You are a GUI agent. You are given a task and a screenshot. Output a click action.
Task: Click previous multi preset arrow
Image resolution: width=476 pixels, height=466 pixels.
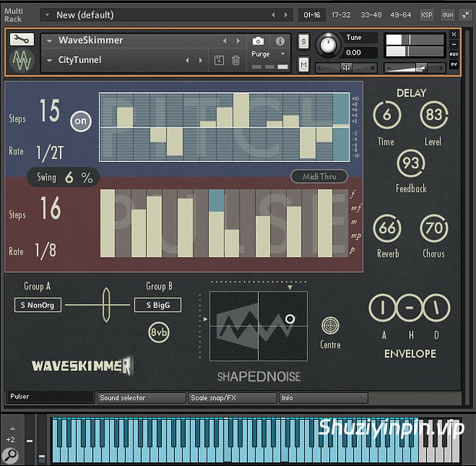point(273,15)
